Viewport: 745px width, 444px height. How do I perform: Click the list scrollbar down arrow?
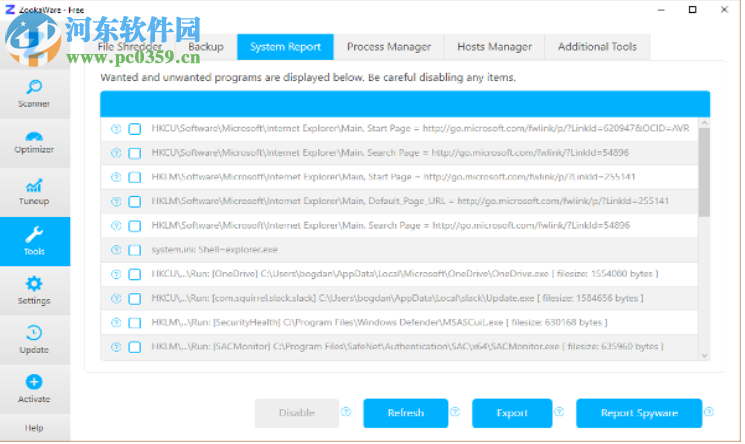705,356
